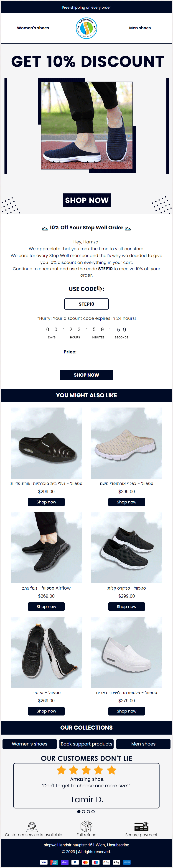Click the STEP10 discount code box
Viewport: 173px width, 868px height.
(86, 304)
